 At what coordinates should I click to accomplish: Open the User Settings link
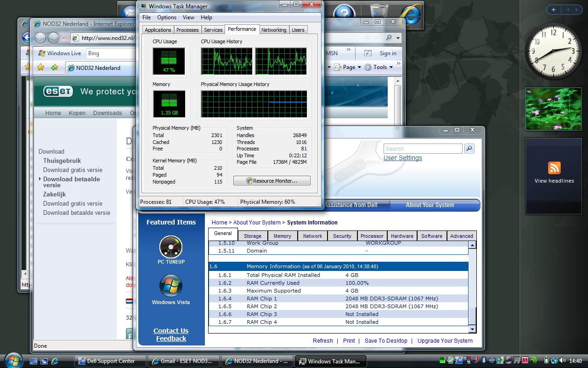pyautogui.click(x=402, y=158)
